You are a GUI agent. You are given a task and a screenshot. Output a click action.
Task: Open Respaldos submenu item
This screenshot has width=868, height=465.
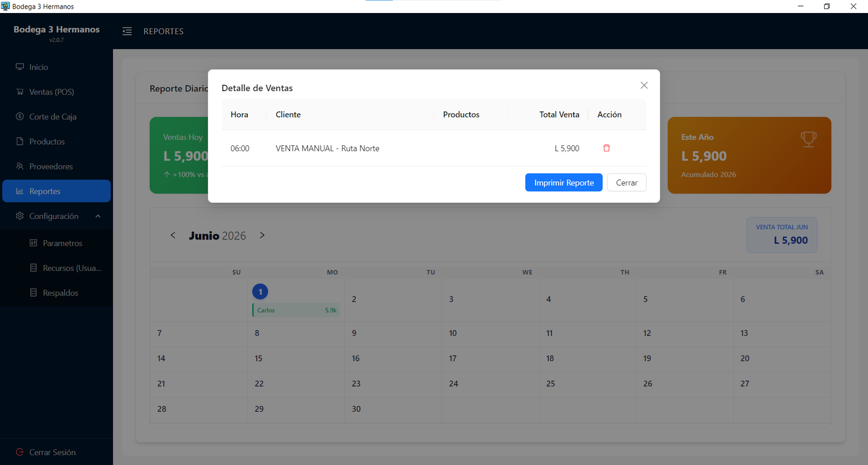[x=56, y=293]
